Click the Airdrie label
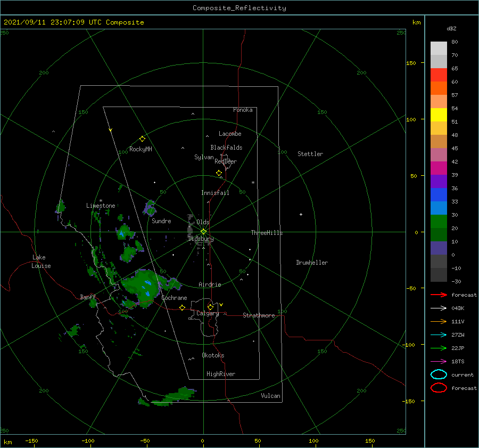 point(210,284)
